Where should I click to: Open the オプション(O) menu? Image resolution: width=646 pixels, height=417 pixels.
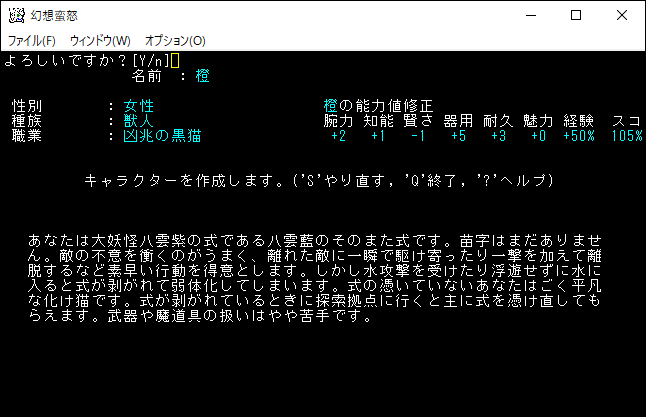pyautogui.click(x=175, y=41)
